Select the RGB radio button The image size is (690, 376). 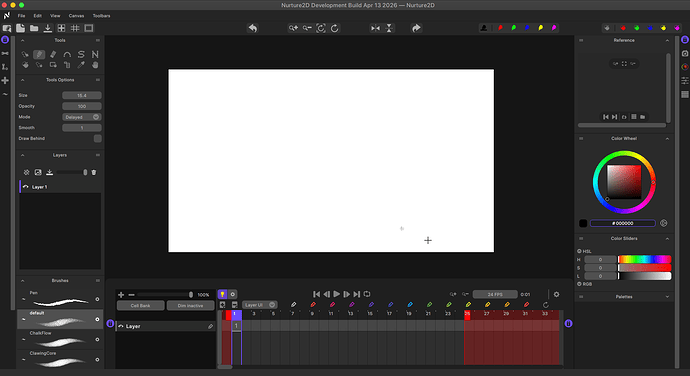580,284
